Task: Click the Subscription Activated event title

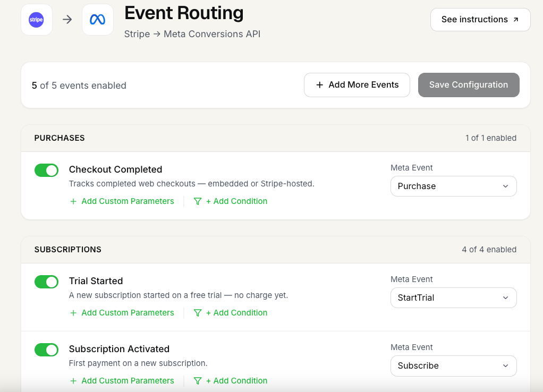Action: 119,349
